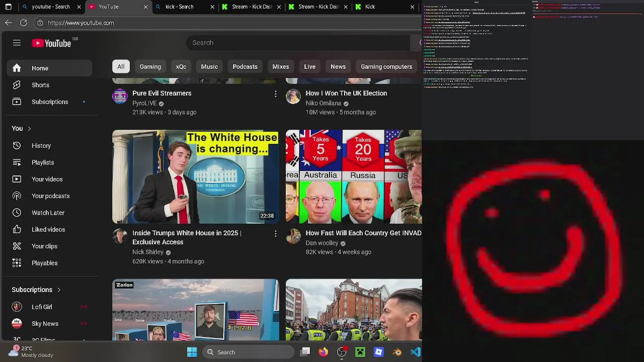The image size is (644, 362).
Task: Expand the Subscriptions section chevron
Action: click(59, 290)
